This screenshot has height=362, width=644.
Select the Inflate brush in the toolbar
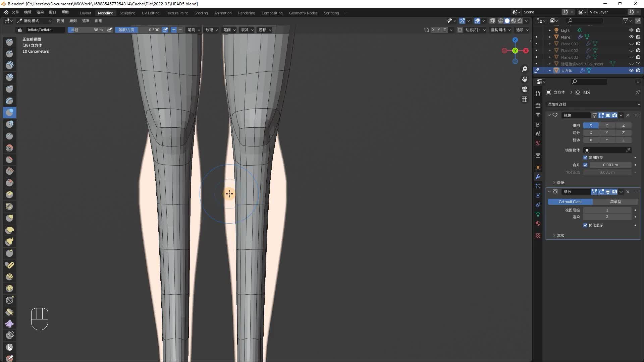pyautogui.click(x=9, y=113)
